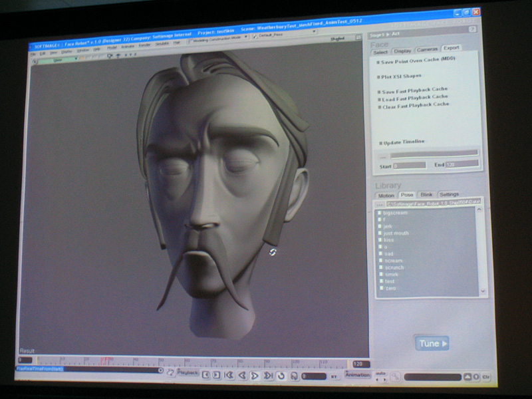532x399 pixels.
Task: Click the Play forward button
Action: [x=255, y=376]
